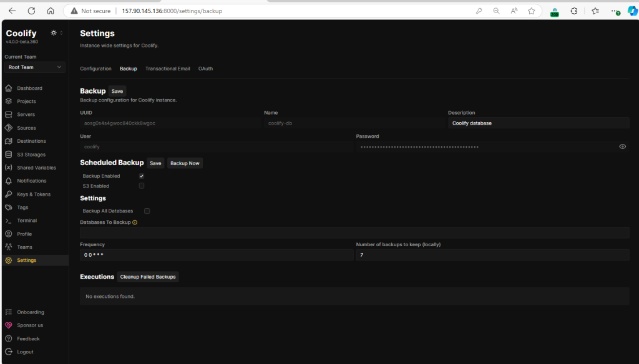The height and width of the screenshot is (364, 639).
Task: Open the Projects page icon
Action: (9, 101)
